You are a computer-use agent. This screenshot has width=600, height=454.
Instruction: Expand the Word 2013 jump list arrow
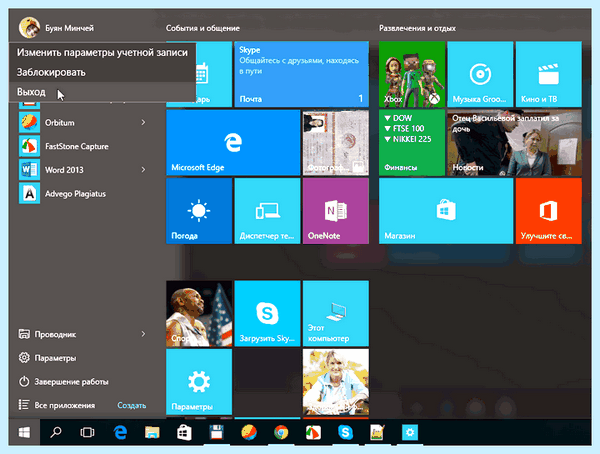click(143, 170)
